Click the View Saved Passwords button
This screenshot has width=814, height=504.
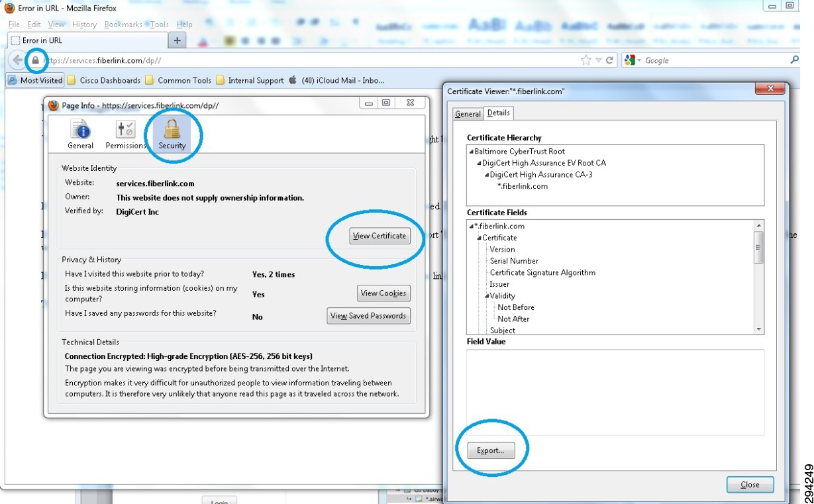[368, 316]
